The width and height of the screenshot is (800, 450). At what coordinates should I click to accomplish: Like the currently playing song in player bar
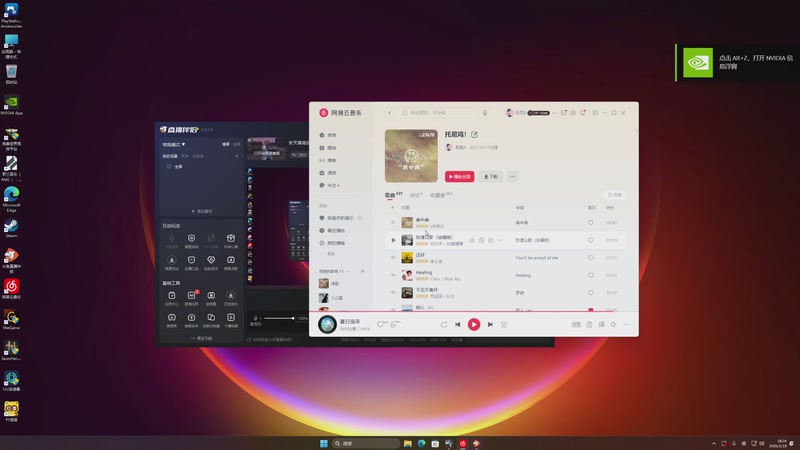pos(380,324)
